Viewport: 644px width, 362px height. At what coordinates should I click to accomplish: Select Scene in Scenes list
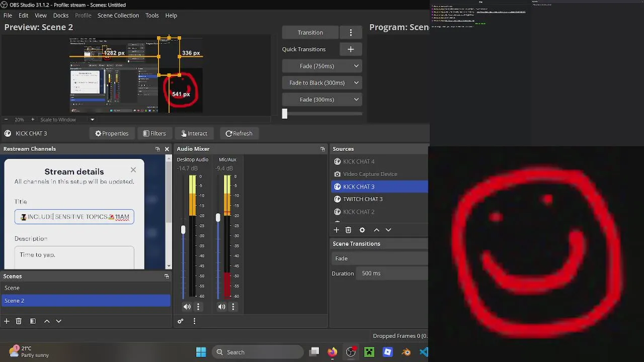point(86,288)
